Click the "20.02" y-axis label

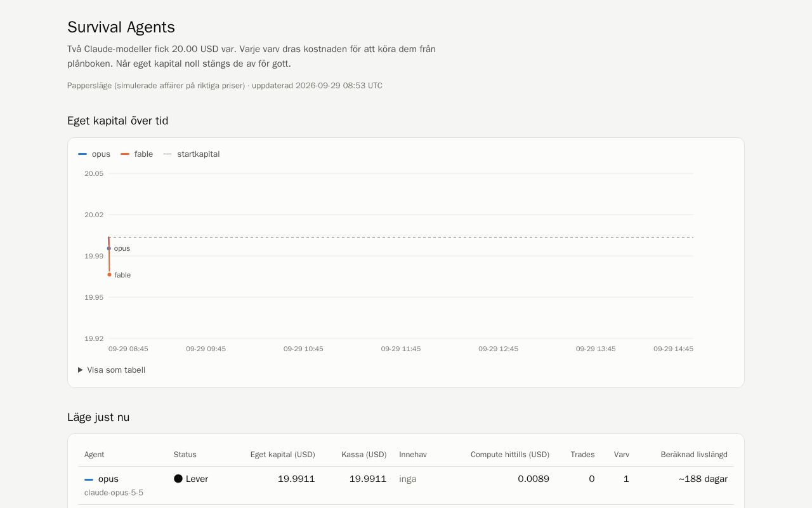94,215
